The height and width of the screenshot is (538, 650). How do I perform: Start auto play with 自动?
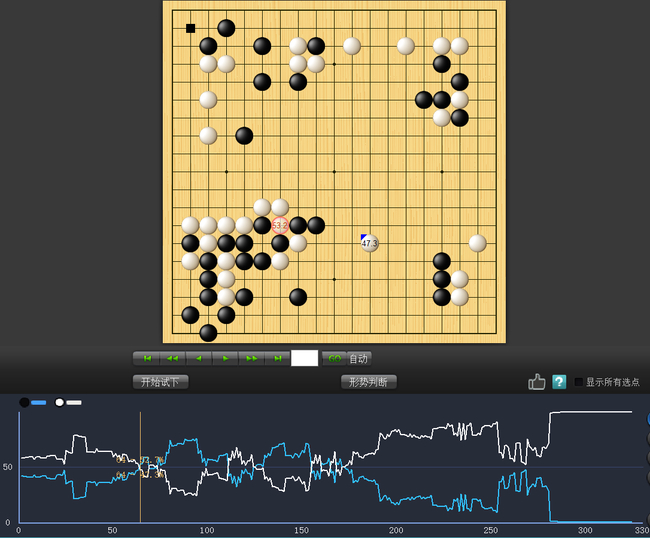359,359
